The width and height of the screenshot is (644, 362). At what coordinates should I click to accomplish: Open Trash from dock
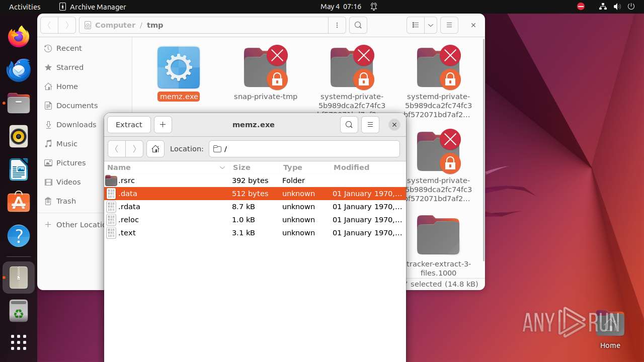click(19, 311)
